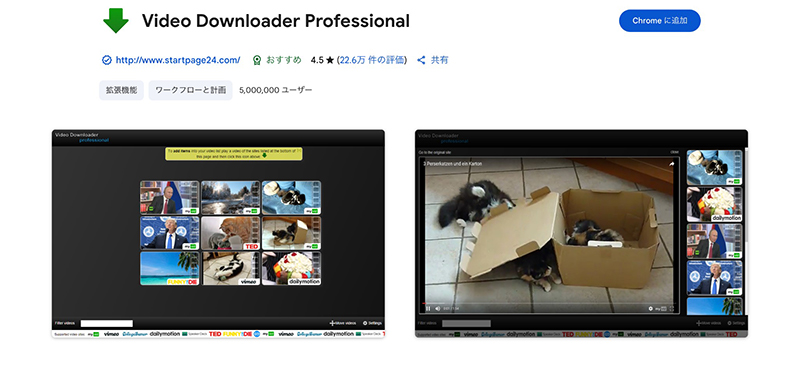
Task: Open the video grid preview screenshot
Action: (x=218, y=233)
